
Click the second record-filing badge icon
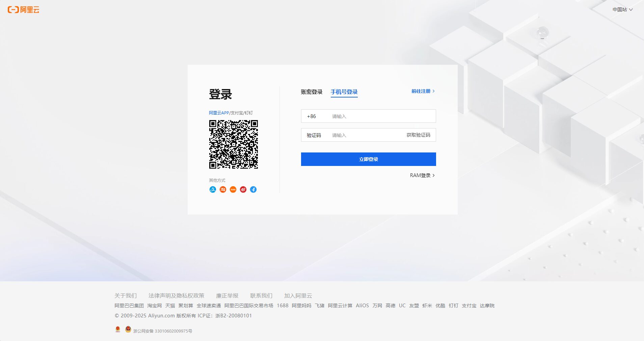(x=128, y=329)
